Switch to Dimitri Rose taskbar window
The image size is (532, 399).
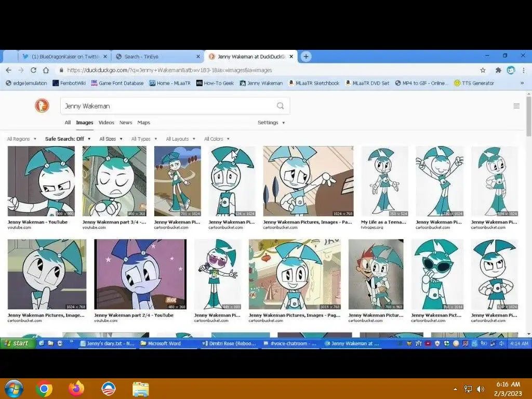(x=229, y=343)
